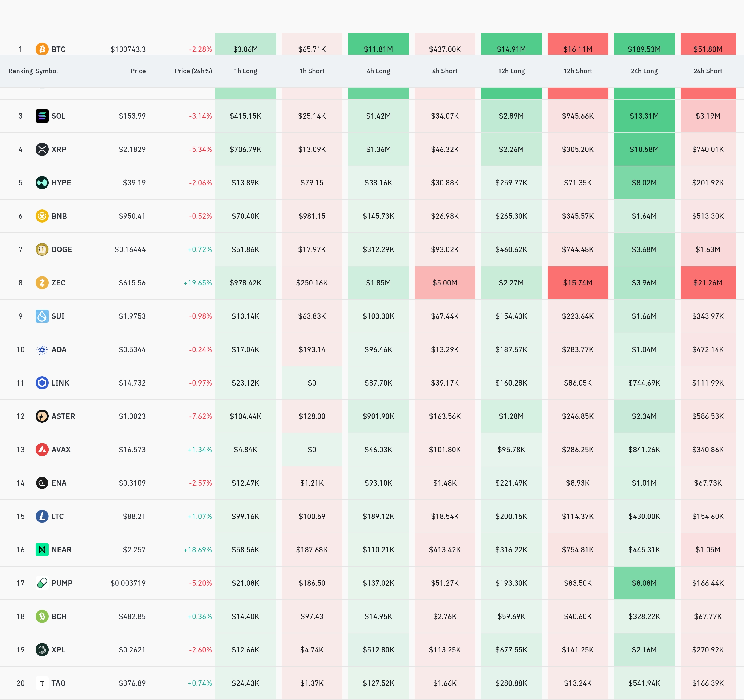Click the Chainlink LINK icon
This screenshot has width=744, height=700.
point(42,383)
